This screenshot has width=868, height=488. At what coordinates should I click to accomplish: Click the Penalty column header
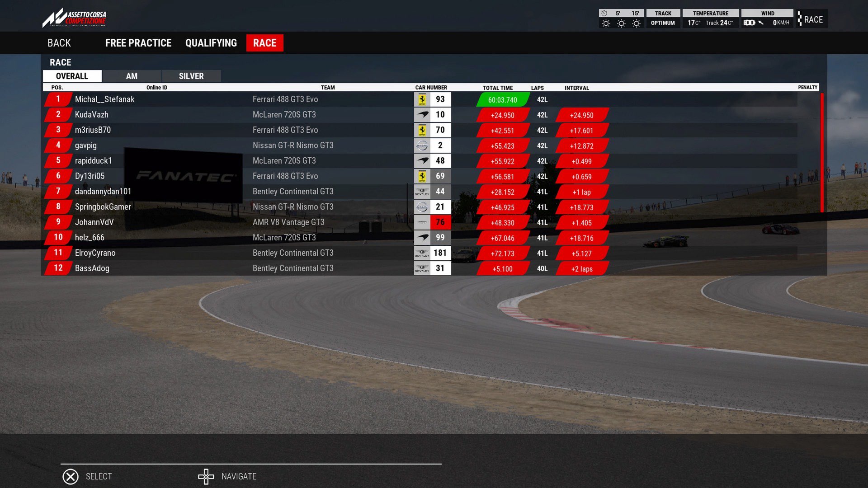tap(808, 88)
